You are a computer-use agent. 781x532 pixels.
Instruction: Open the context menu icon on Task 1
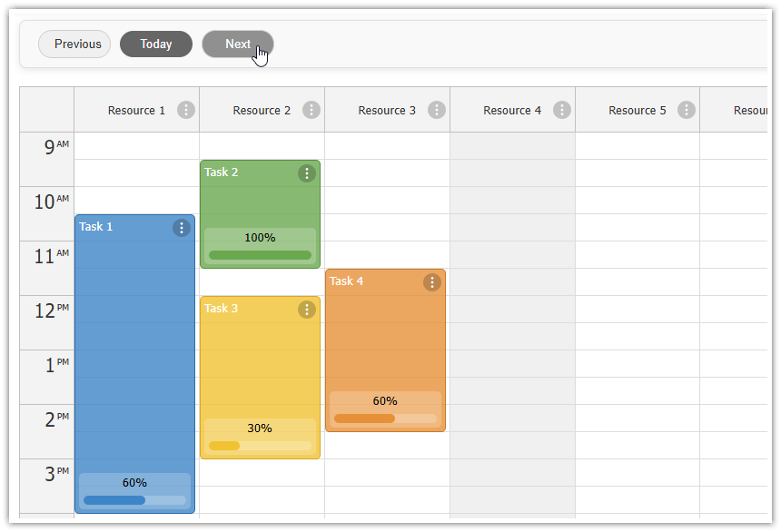click(182, 228)
